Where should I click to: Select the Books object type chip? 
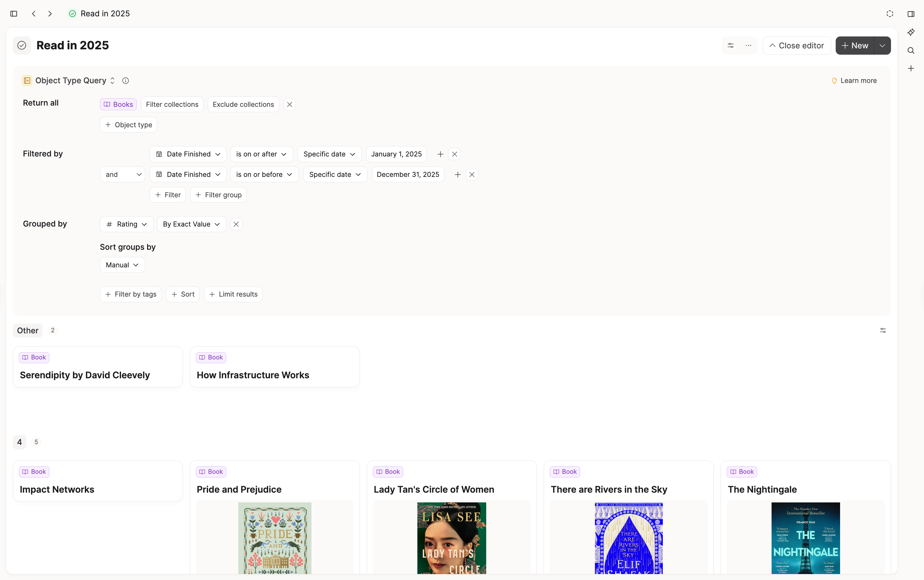pos(118,104)
